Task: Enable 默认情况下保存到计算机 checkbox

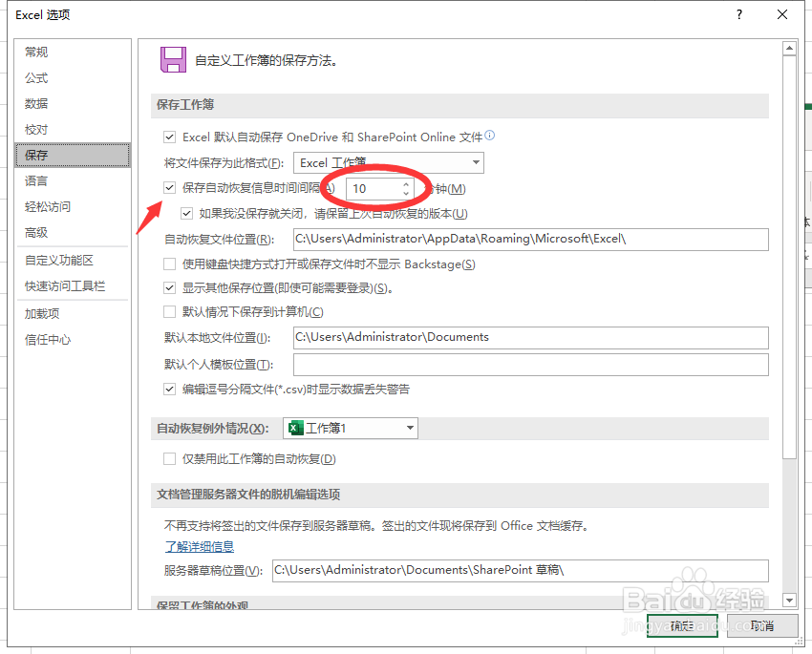Action: [x=169, y=311]
